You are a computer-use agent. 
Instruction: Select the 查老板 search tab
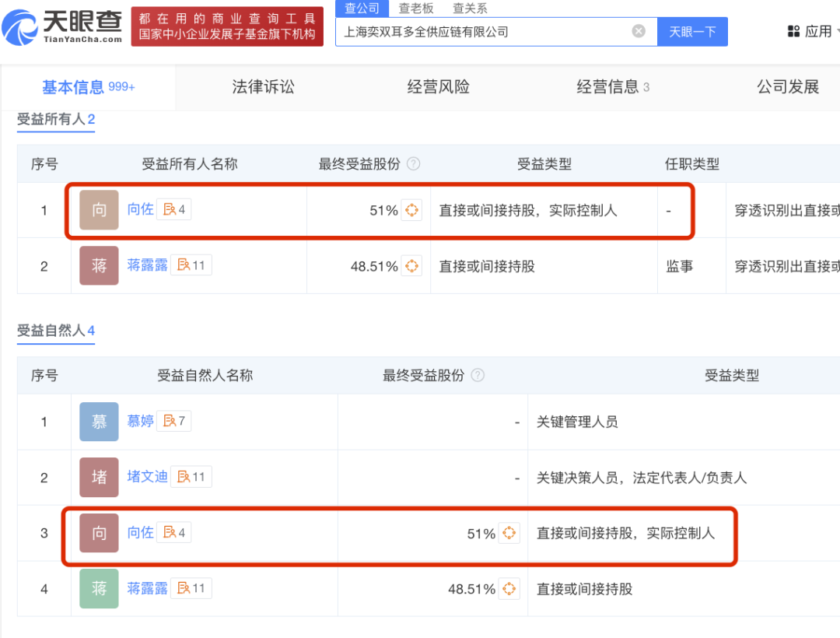tap(416, 9)
